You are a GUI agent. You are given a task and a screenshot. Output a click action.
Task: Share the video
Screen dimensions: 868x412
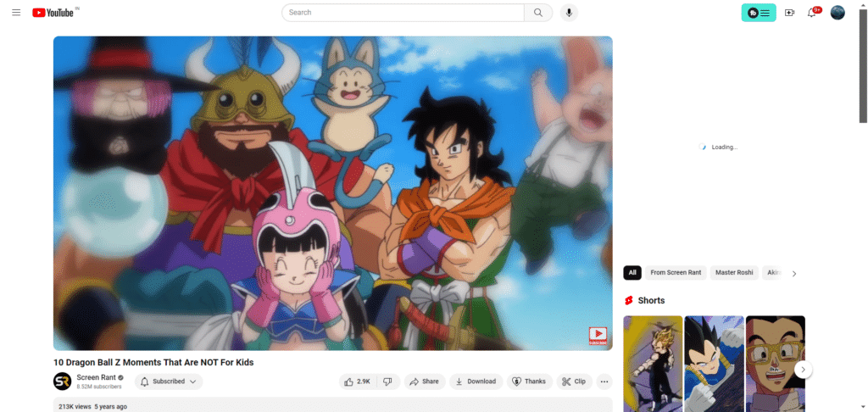tap(425, 381)
